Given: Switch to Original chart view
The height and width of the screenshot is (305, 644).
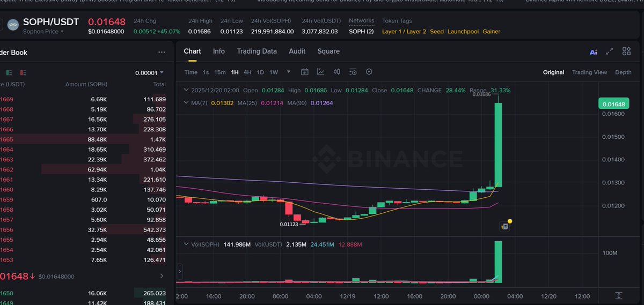Looking at the screenshot, I should [x=553, y=72].
